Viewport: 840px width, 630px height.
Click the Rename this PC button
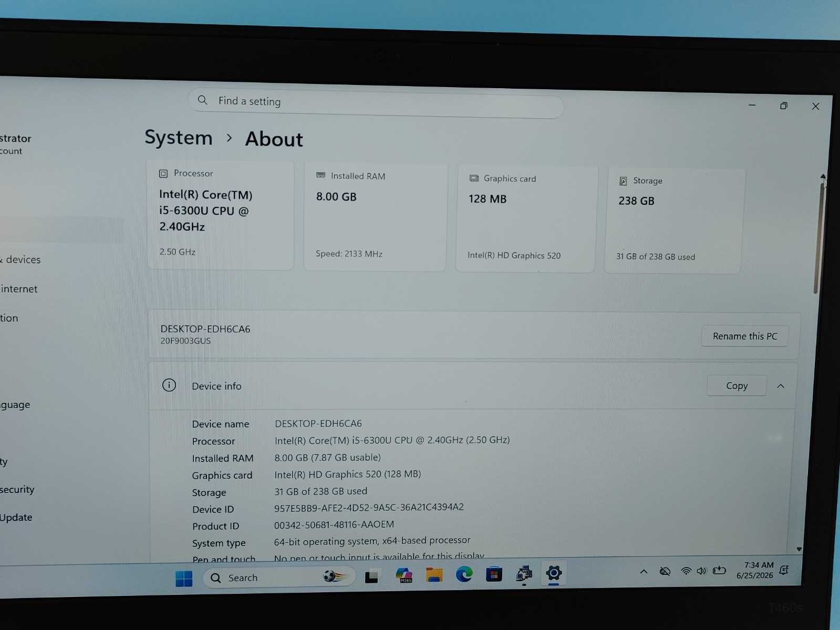[745, 336]
